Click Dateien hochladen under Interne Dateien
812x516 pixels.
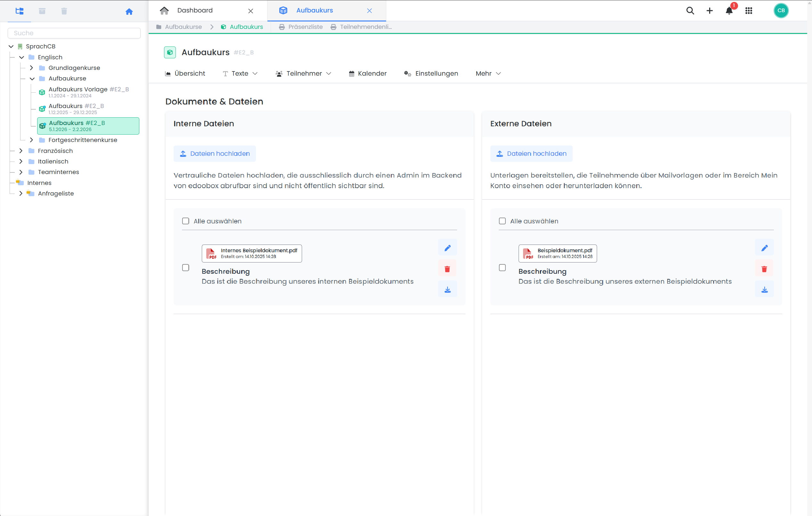click(x=215, y=154)
